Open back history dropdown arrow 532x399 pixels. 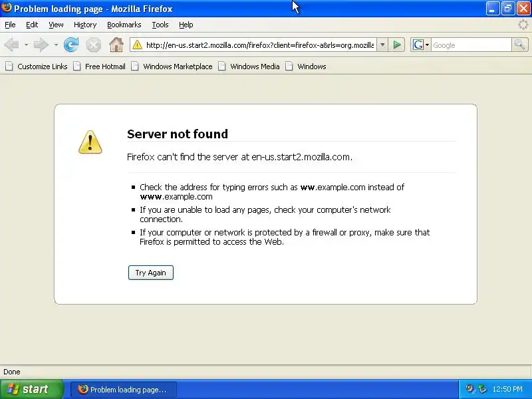click(26, 45)
